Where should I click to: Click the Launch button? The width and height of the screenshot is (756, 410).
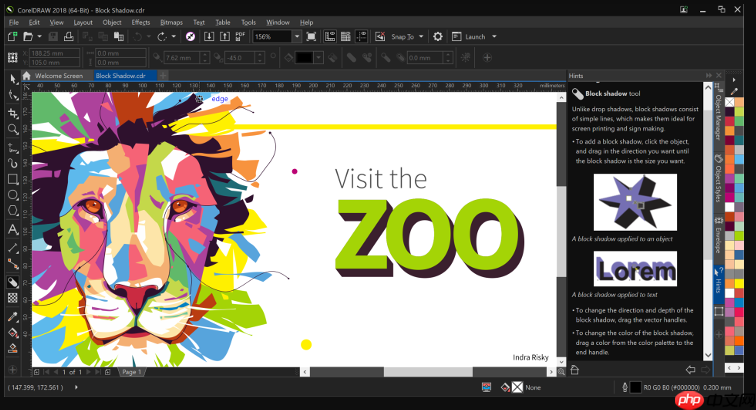(x=469, y=36)
